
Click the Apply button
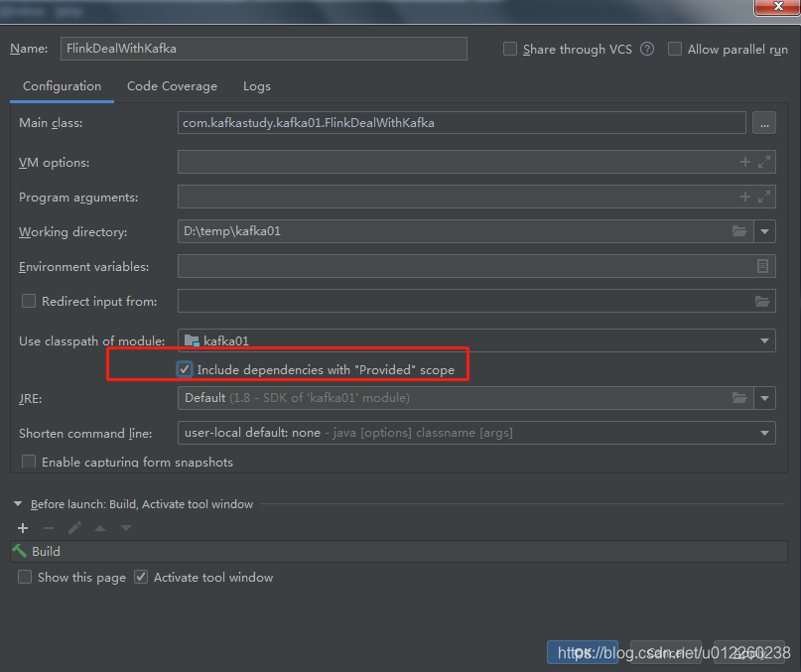click(751, 652)
